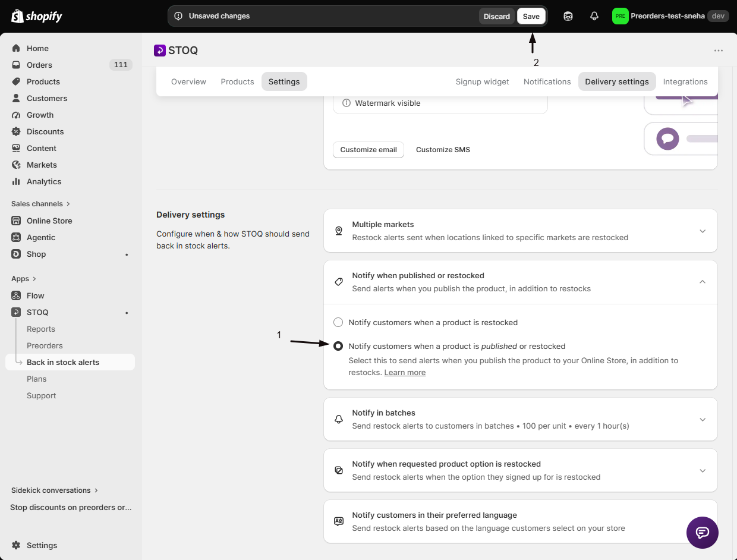This screenshot has height=560, width=737.
Task: Expand the Sales channels chevron
Action: [x=68, y=204]
